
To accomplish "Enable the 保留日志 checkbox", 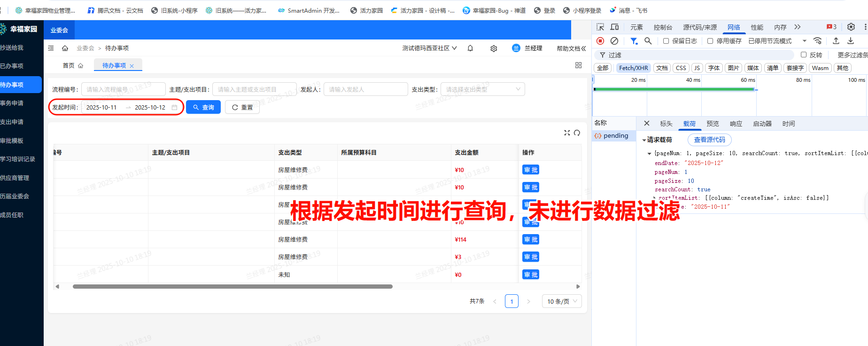I will click(666, 41).
